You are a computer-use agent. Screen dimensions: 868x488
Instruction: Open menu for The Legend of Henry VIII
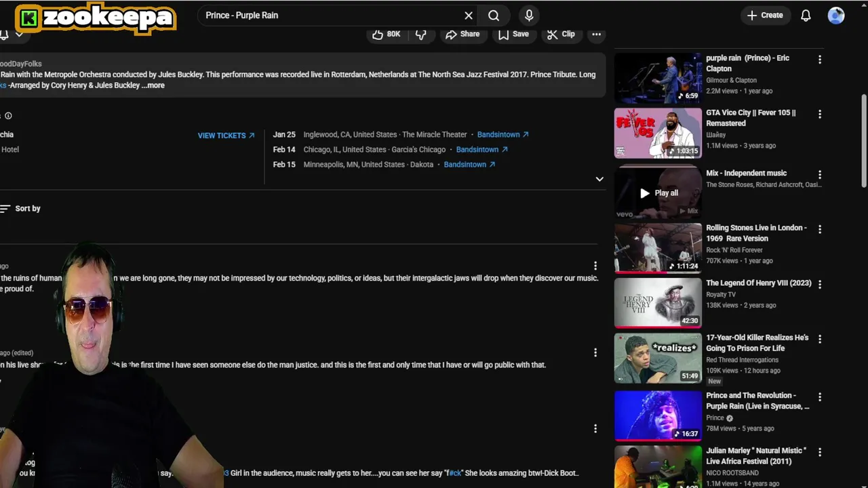[x=820, y=285]
